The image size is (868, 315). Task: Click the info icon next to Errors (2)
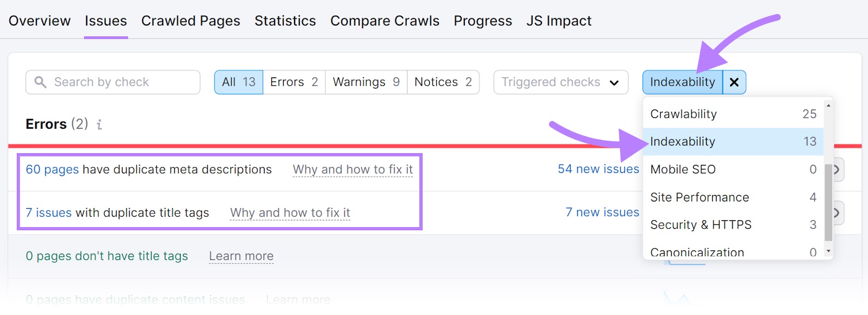pos(99,124)
